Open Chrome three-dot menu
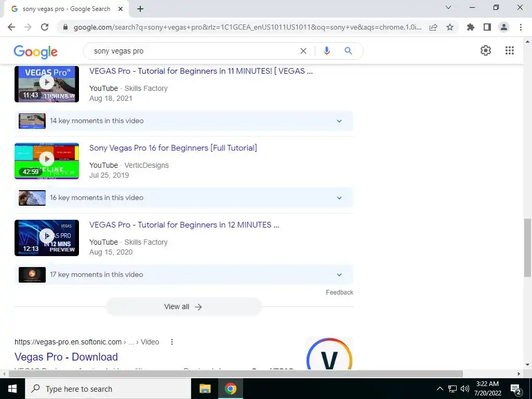This screenshot has width=532, height=399. [521, 27]
